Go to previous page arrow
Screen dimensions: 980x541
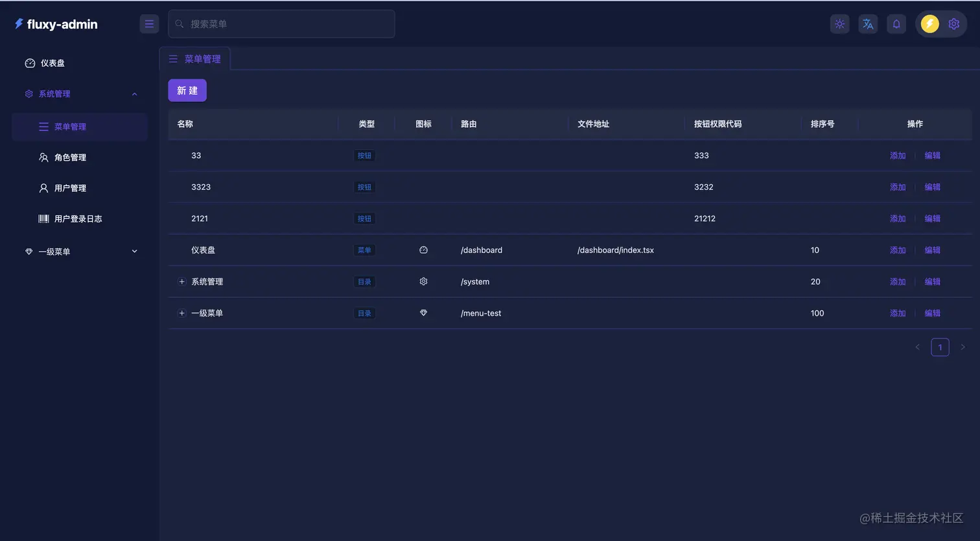coord(917,347)
